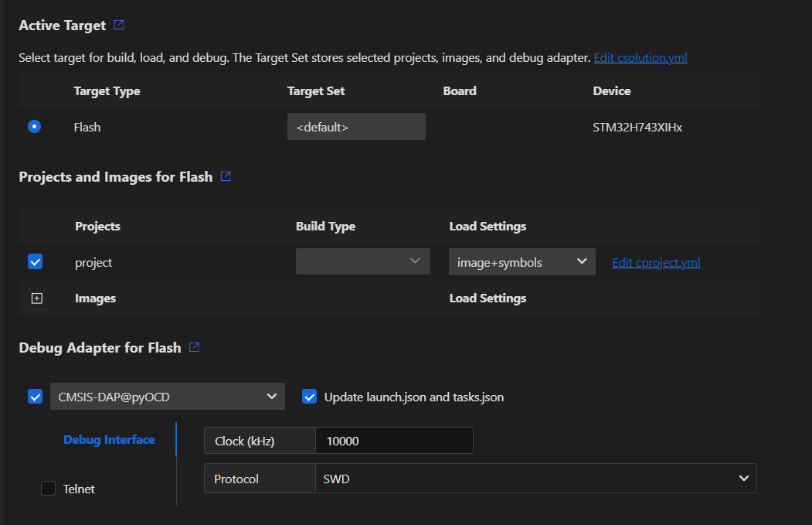Toggle Update launch.json and tasks.json checkbox
Screen dimensions: 812x525
coord(310,397)
